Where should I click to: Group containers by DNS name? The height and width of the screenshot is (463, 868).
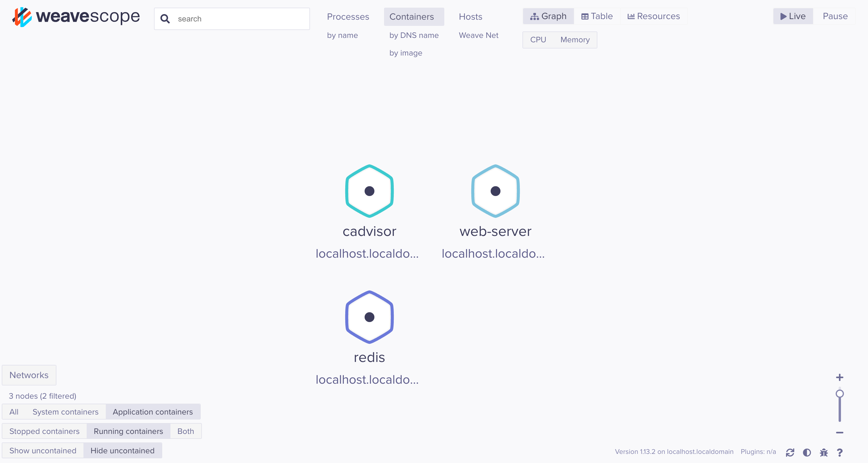click(x=414, y=35)
